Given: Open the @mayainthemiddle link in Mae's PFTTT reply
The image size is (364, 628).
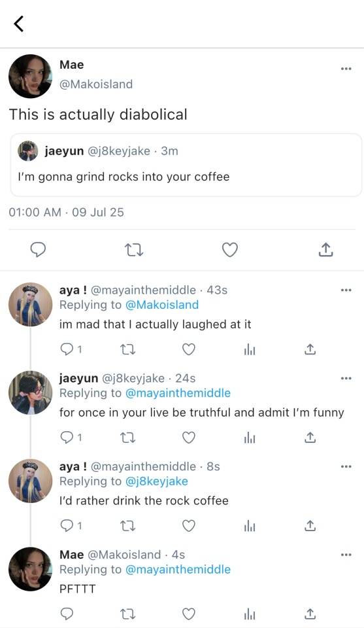Looking at the screenshot, I should point(178,569).
